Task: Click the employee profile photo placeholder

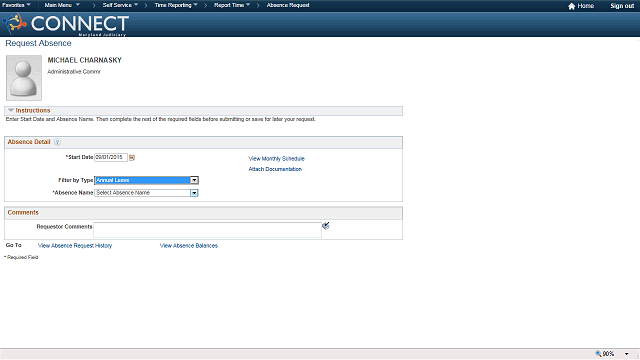Action: click(x=24, y=78)
